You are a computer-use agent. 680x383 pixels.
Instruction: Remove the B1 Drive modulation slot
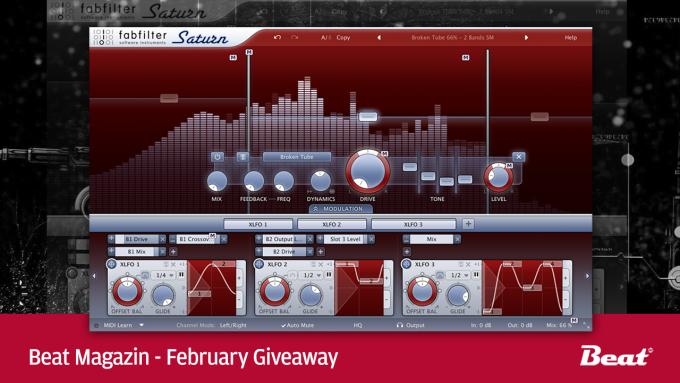point(162,239)
